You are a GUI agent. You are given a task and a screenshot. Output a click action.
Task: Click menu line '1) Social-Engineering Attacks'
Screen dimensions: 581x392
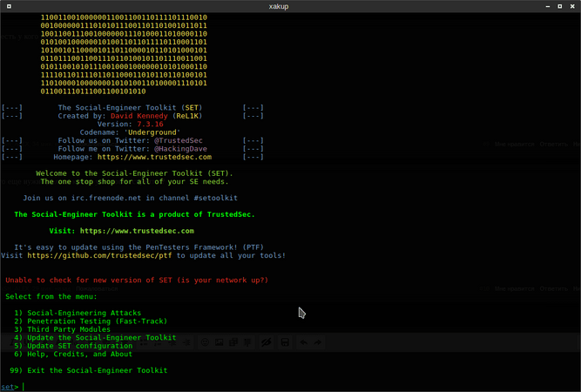pos(78,313)
